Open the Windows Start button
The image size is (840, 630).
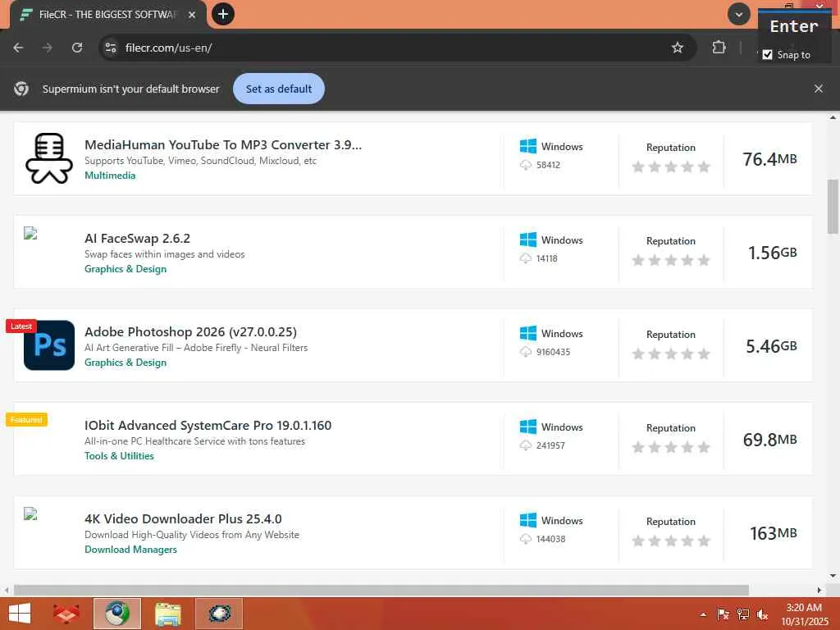(20, 614)
